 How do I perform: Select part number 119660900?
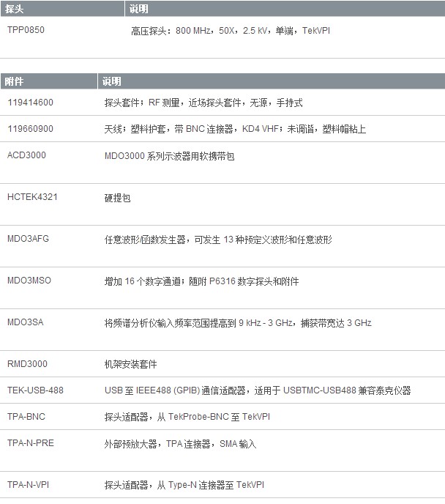30,129
